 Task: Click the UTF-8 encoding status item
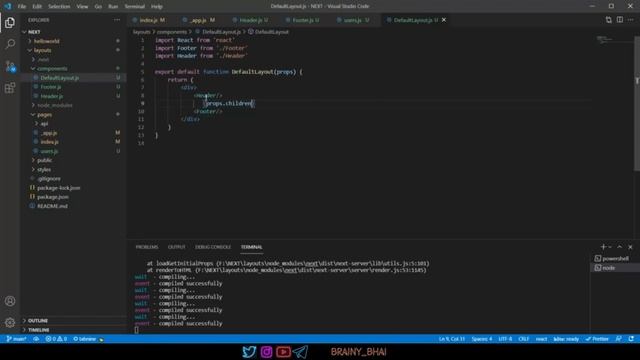pos(505,339)
